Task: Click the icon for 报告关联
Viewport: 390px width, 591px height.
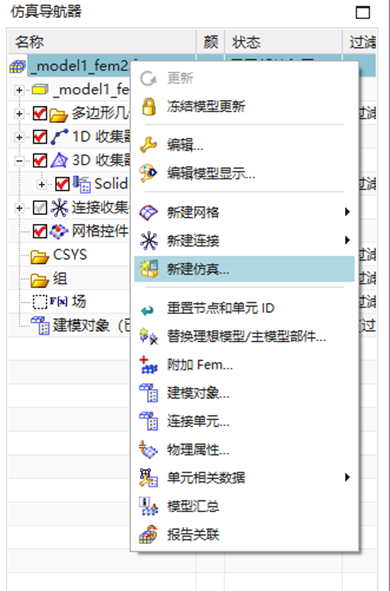Action: point(148,534)
